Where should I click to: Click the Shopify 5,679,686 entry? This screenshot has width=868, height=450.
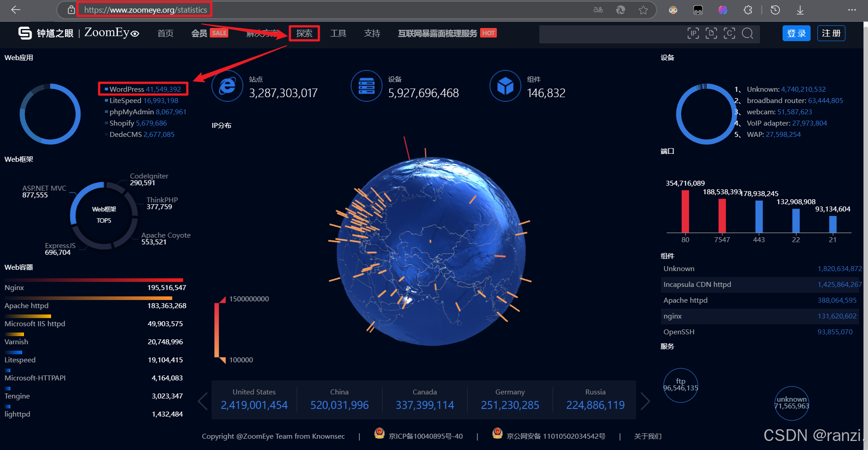[x=136, y=123]
